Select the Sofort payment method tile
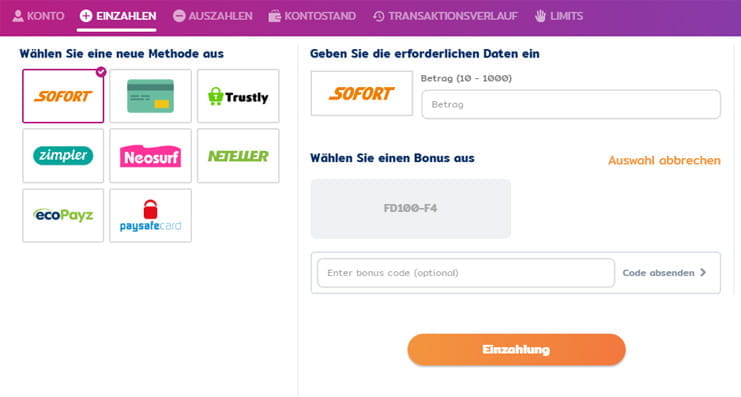The width and height of the screenshot is (741, 397). click(x=63, y=96)
